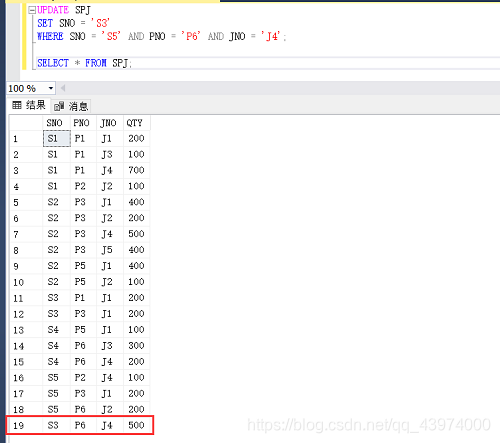Select the S4 cell in row 13
500x443 pixels.
coord(56,330)
